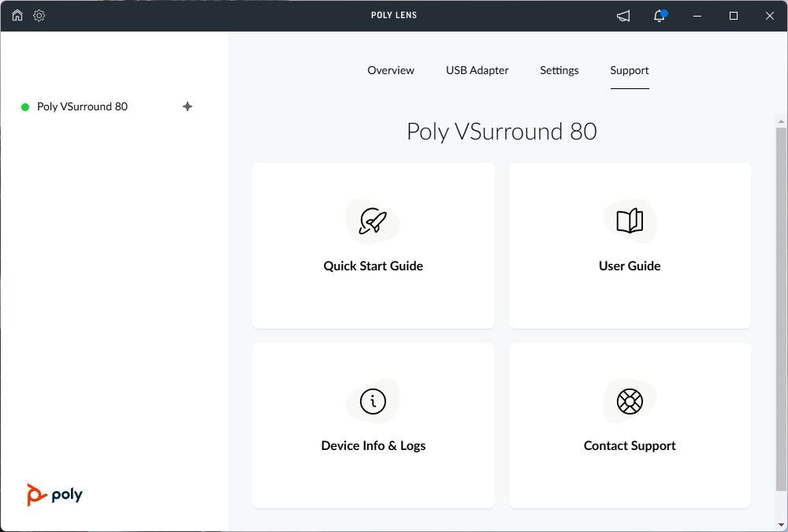Go to the Settings tab
Viewport: 788px width, 532px height.
click(x=559, y=70)
